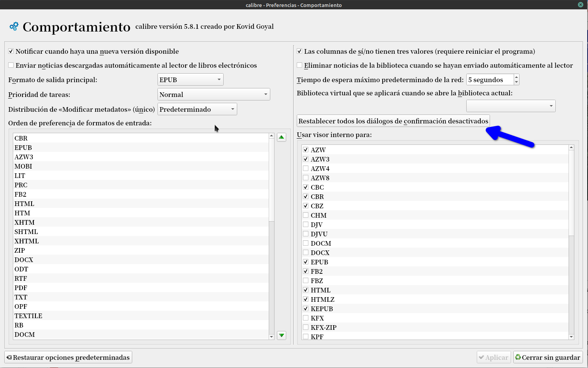Viewport: 588px width, 368px height.
Task: Uncheck CBZ viewer checkbox
Action: 306,206
